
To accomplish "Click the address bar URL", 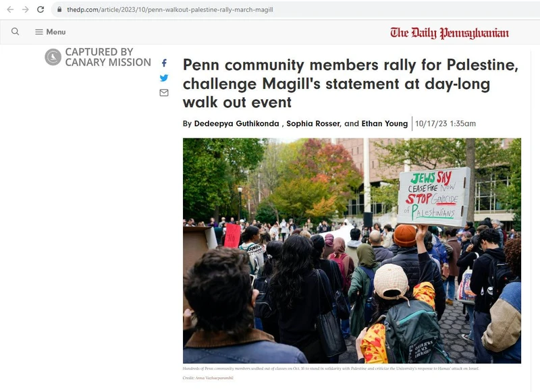I will click(x=170, y=9).
